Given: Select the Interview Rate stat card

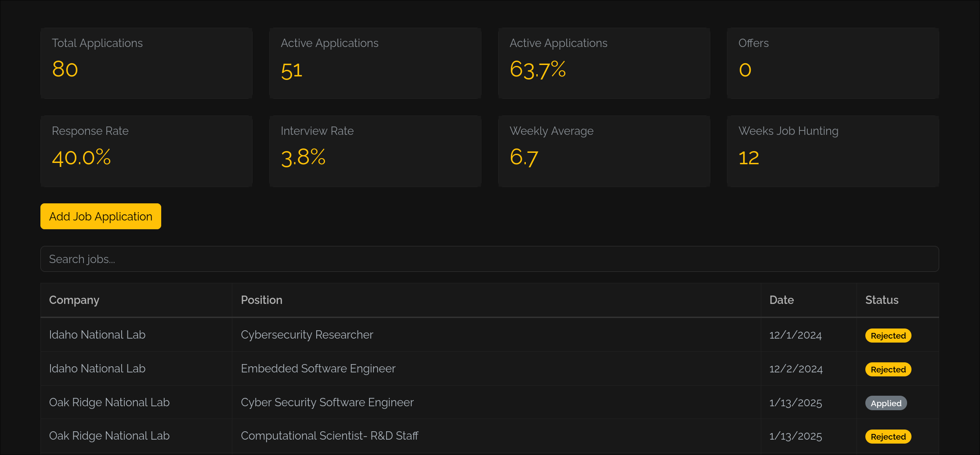Looking at the screenshot, I should [x=375, y=151].
